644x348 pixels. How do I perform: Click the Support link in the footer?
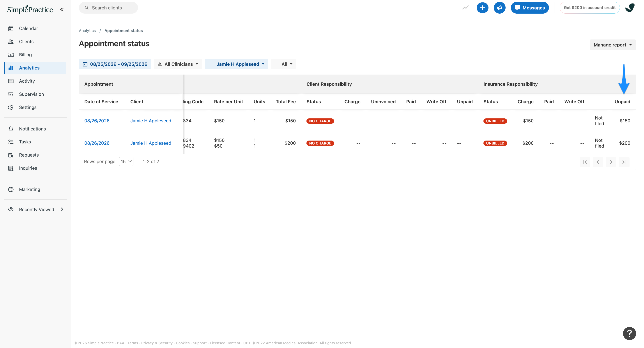[x=200, y=343]
